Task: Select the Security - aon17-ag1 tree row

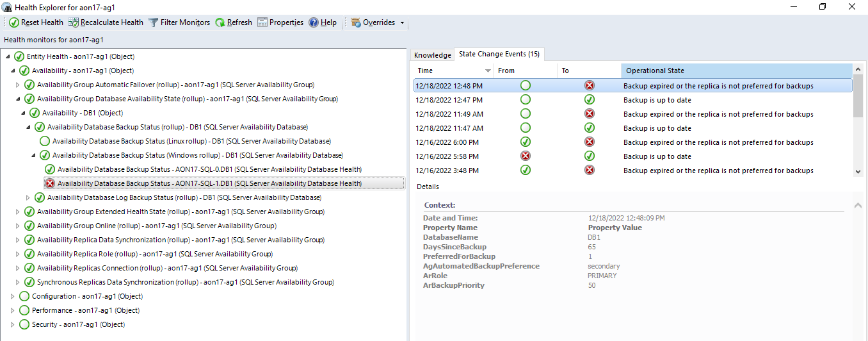Action: [x=78, y=324]
